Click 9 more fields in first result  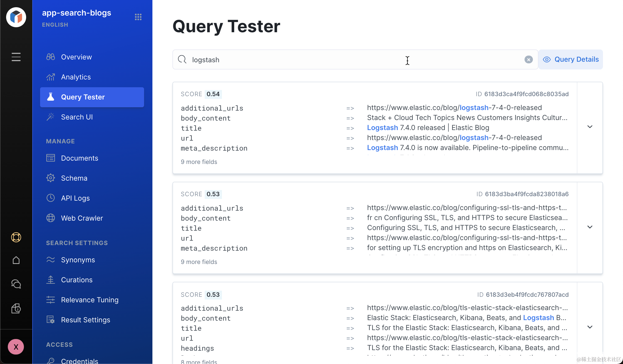coord(199,162)
